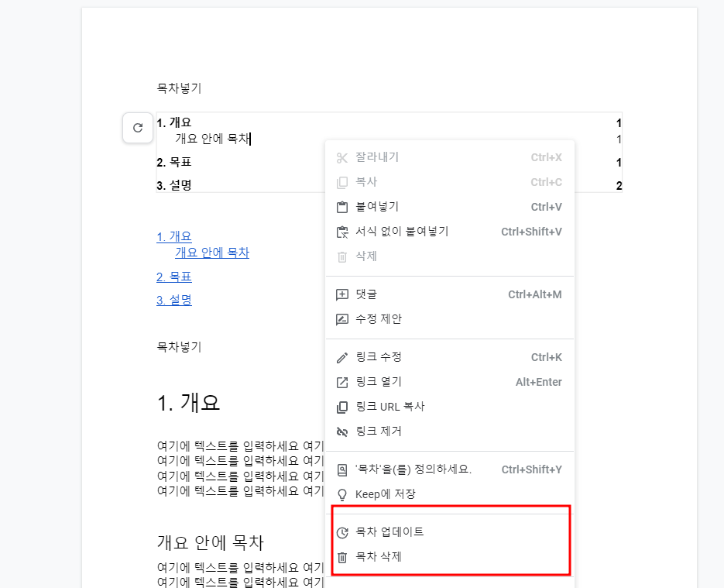Screen dimensions: 724x588
Task: Click the trash icon beside 목차 삭제
Action: coord(341,556)
